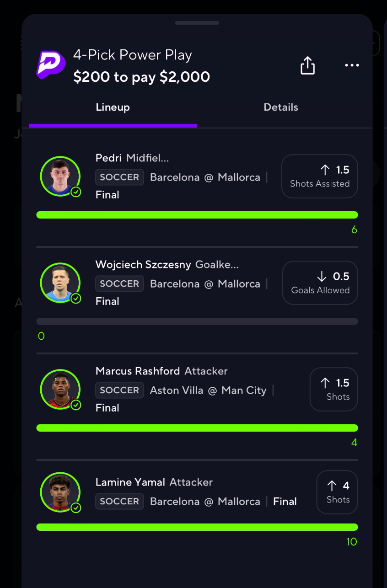Switch to the Details tab

[x=281, y=107]
